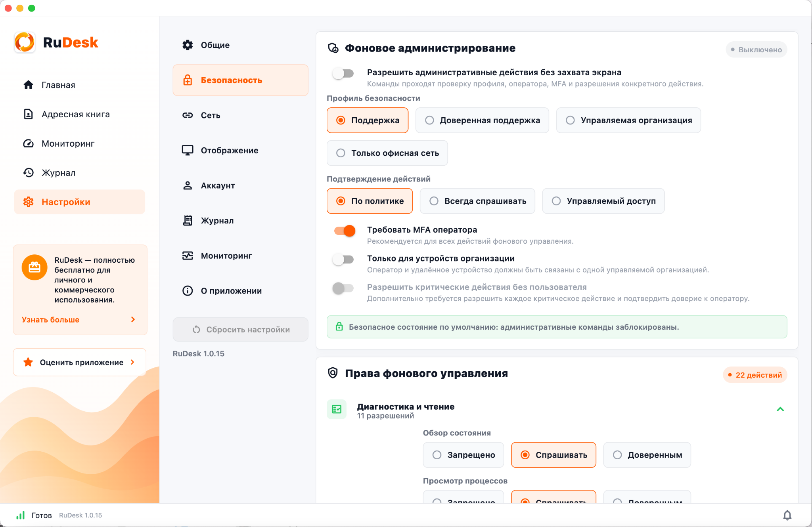The width and height of the screenshot is (812, 527).
Task: Click the chart-monitor icon beside settings Мониторинг
Action: [188, 256]
